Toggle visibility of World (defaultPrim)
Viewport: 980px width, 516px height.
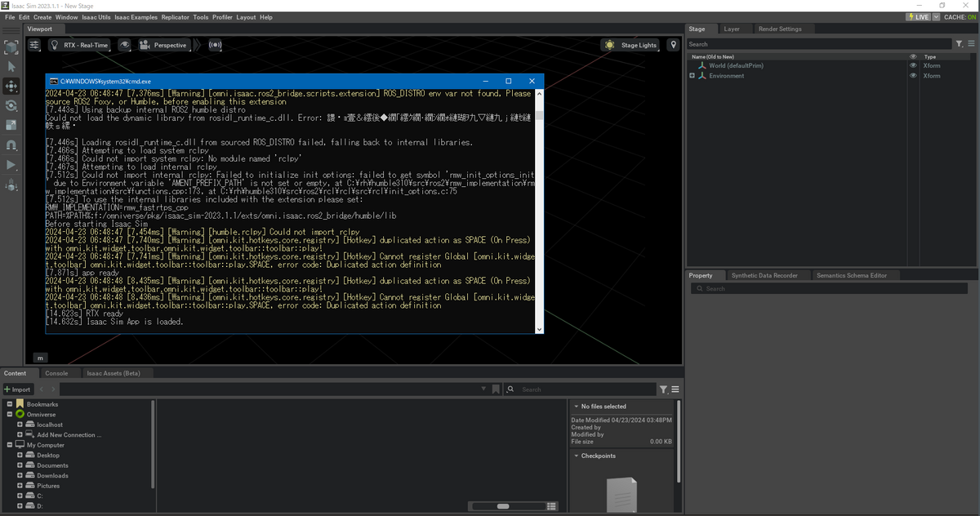coord(913,65)
